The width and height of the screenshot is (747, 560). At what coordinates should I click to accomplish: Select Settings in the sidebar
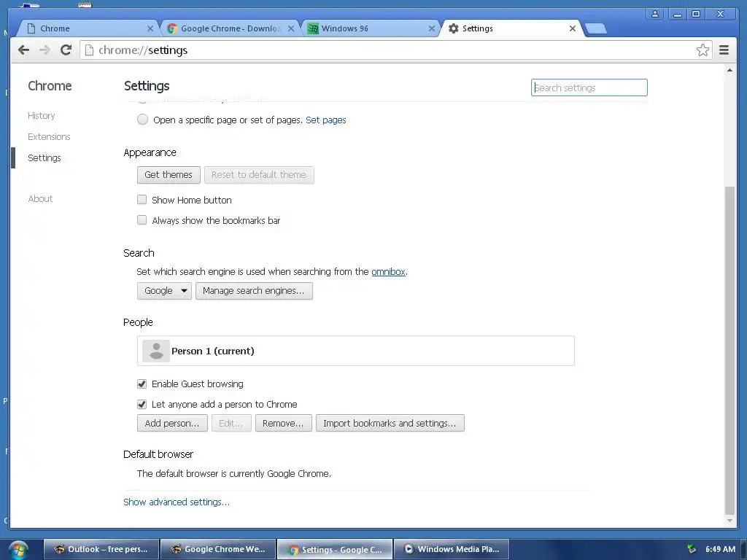(44, 157)
